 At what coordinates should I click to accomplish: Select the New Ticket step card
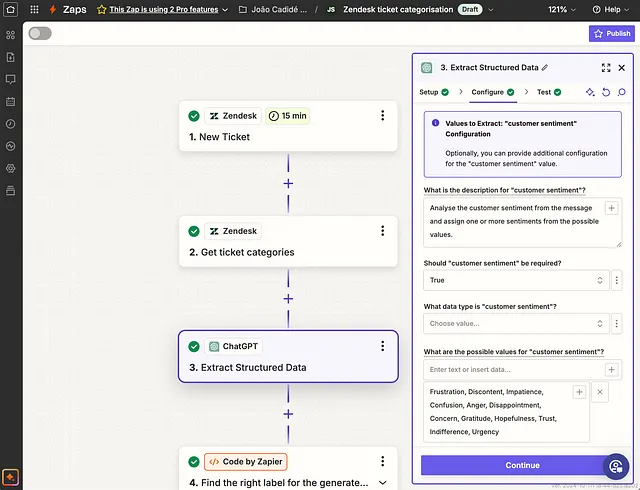(288, 126)
